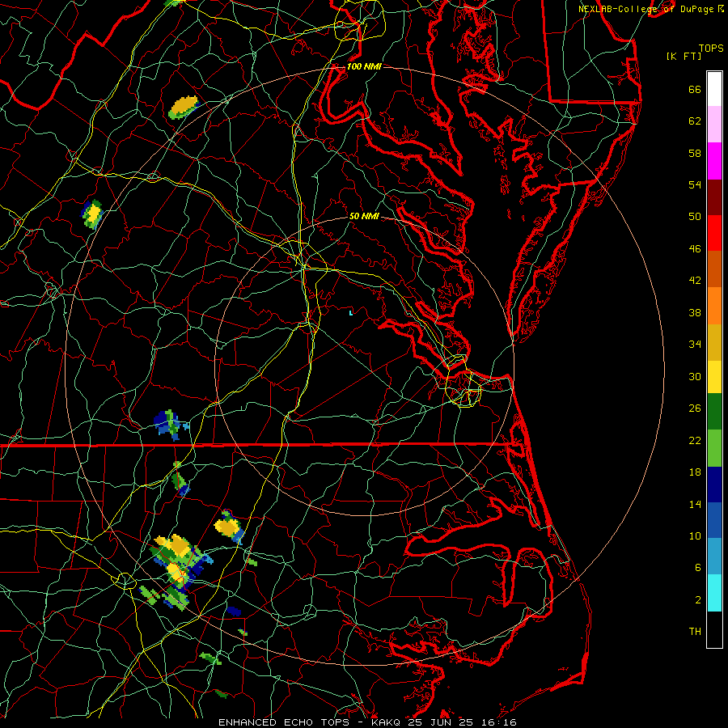The image size is (728, 728).
Task: Click the 34 legend value
Action: point(695,345)
